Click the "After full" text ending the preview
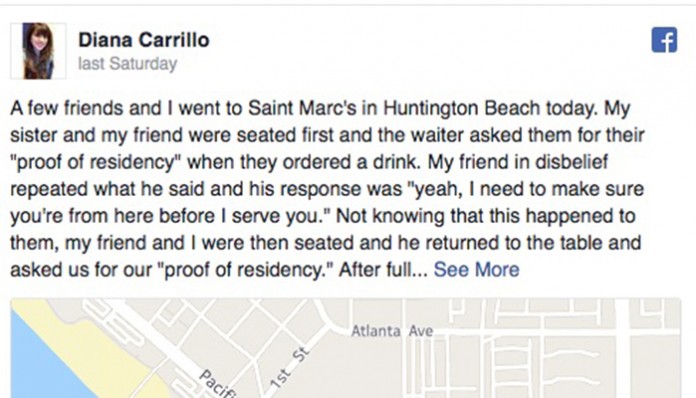Screen dimensions: 696x398 click(x=375, y=269)
